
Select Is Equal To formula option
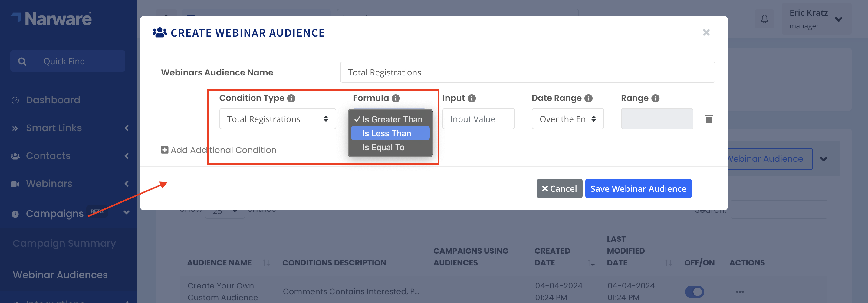tap(390, 147)
